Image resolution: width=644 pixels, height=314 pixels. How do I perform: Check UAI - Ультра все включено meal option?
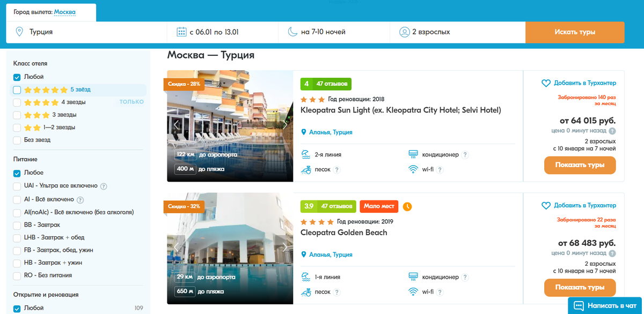coord(17,186)
